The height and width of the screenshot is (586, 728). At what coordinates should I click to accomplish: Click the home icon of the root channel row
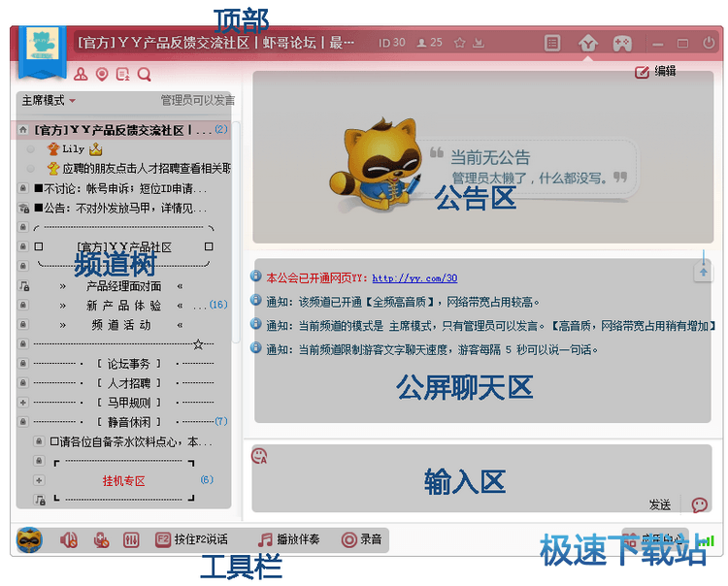tap(22, 130)
